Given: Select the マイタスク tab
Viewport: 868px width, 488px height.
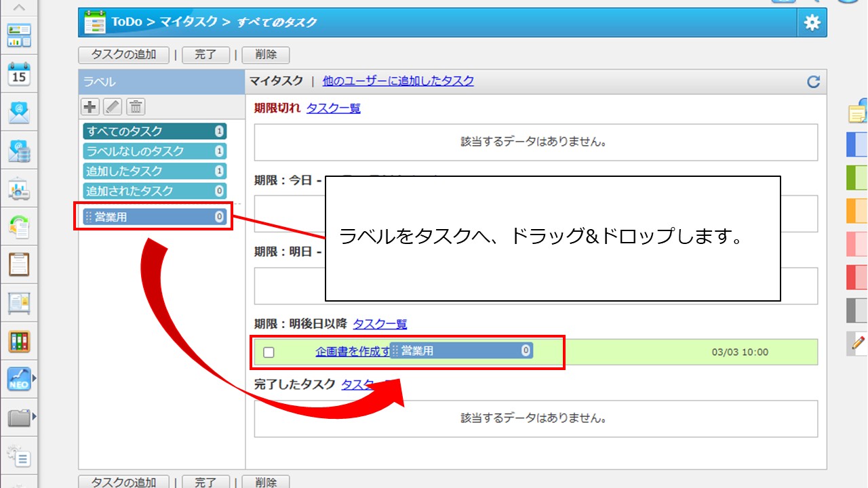Looking at the screenshot, I should (276, 81).
